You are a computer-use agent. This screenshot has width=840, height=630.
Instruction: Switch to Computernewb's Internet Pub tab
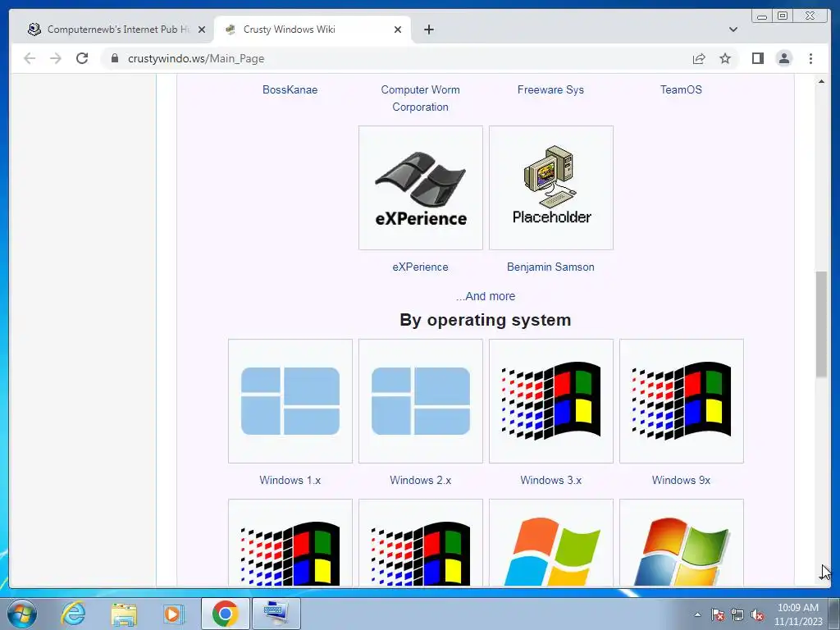pos(112,30)
